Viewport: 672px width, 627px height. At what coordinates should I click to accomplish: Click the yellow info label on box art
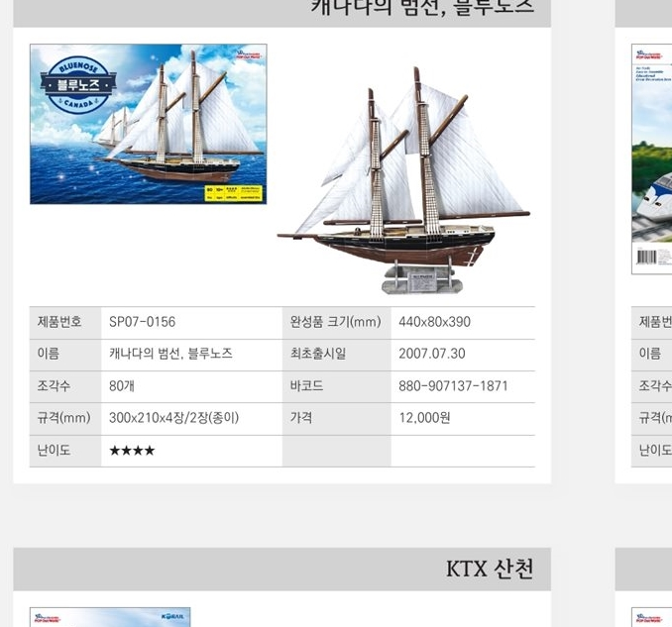[x=233, y=193]
